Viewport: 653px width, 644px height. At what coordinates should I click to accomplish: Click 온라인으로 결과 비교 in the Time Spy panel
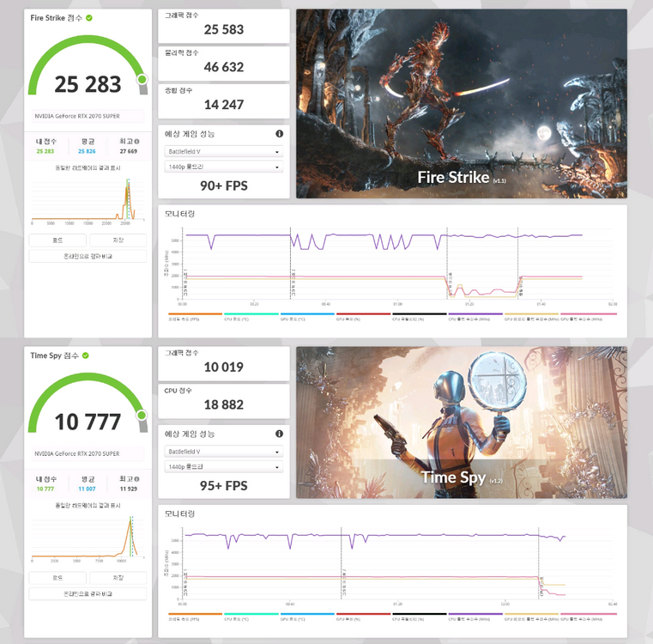[x=88, y=593]
